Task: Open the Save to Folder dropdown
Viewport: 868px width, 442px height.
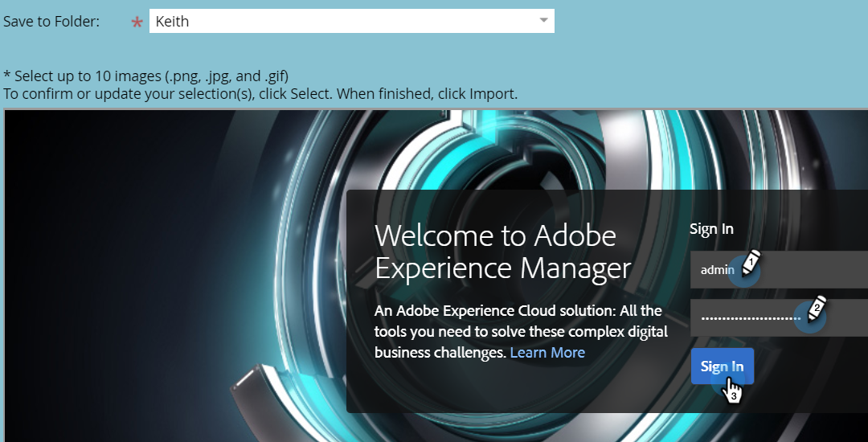Action: coord(351,21)
